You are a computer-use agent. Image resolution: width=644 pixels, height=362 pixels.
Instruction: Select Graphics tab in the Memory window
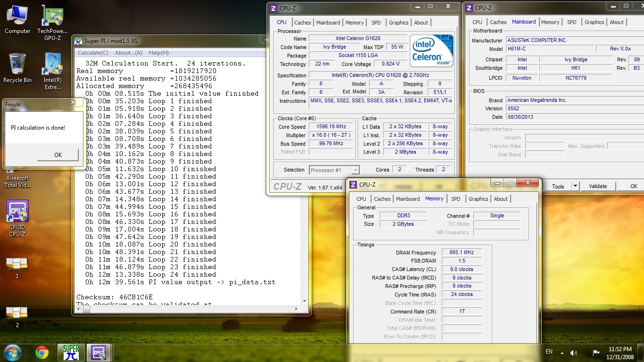pyautogui.click(x=479, y=199)
